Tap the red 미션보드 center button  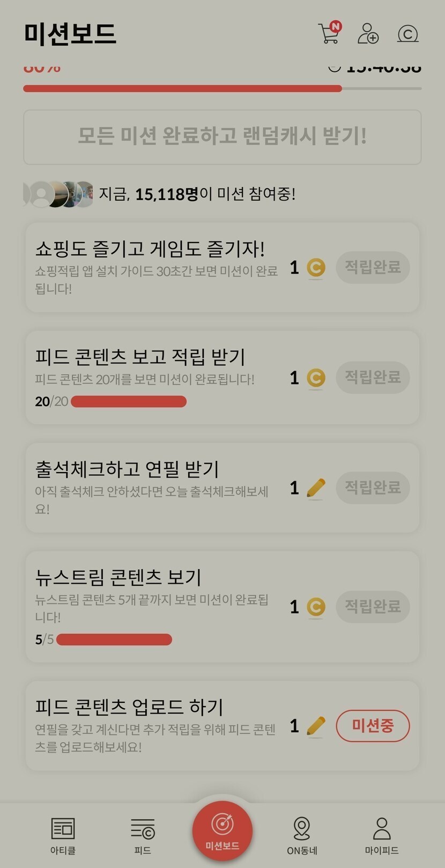click(222, 830)
